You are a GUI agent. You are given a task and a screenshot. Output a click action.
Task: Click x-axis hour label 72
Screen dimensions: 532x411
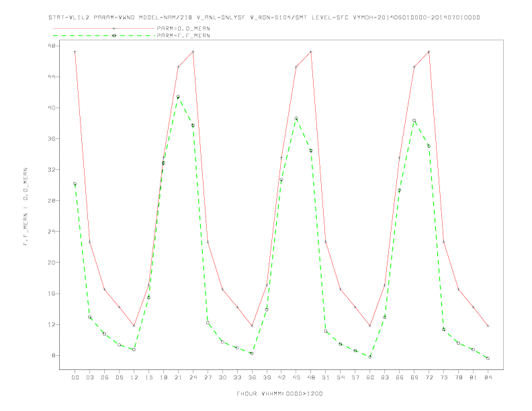pyautogui.click(x=429, y=377)
